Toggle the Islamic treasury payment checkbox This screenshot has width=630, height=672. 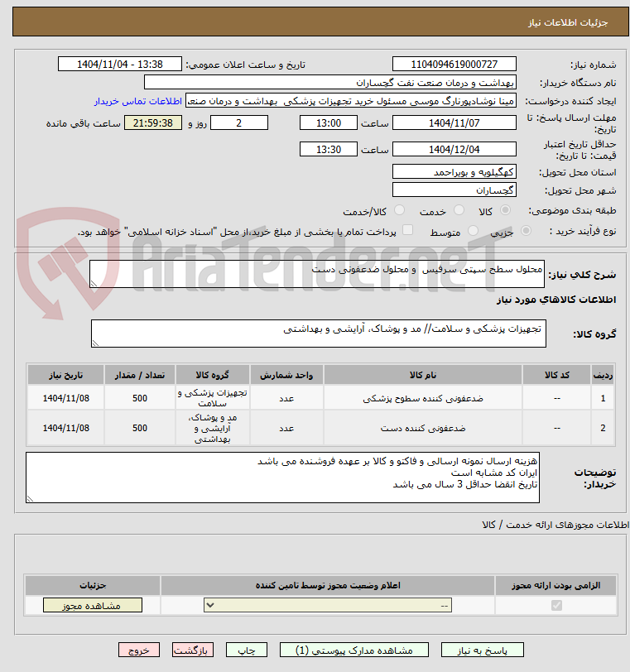(x=408, y=230)
